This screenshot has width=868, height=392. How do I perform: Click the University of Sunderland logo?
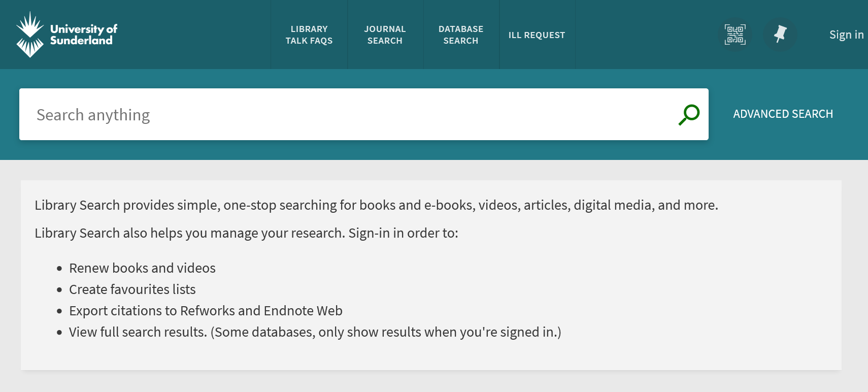coord(66,35)
